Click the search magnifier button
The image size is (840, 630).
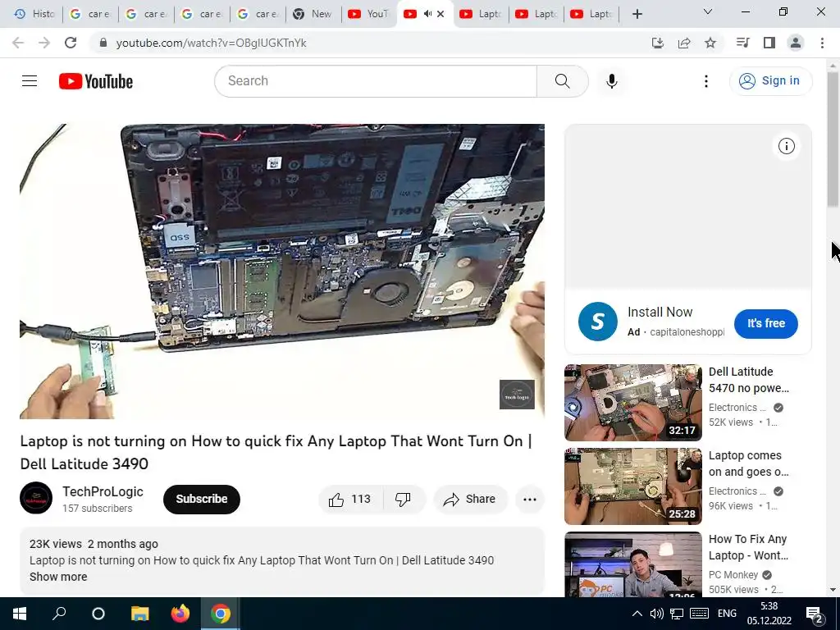[x=563, y=81]
